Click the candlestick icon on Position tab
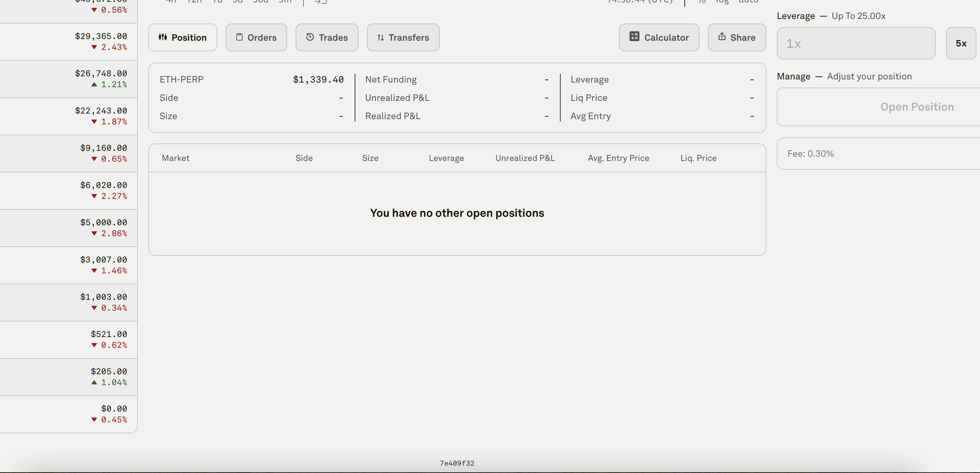 pyautogui.click(x=163, y=37)
